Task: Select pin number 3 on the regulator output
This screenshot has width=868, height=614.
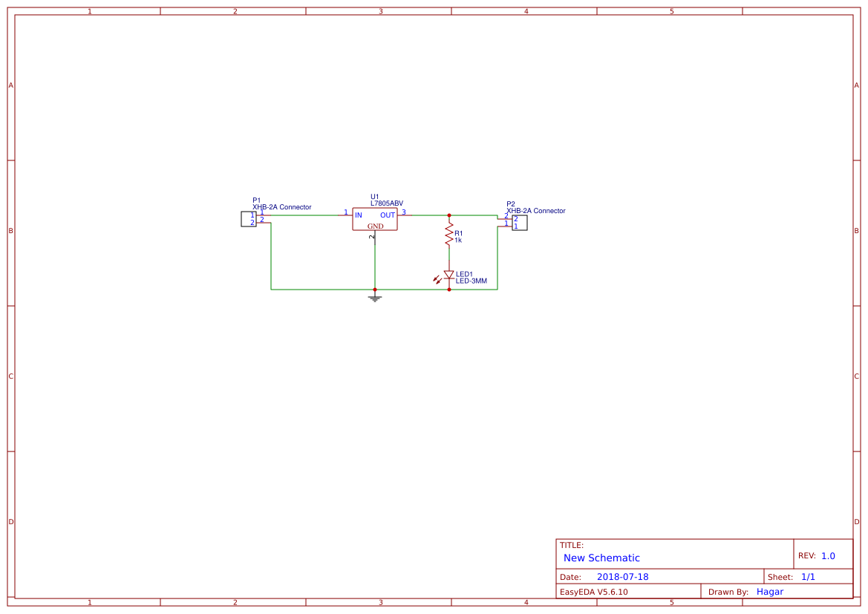Action: 403,212
